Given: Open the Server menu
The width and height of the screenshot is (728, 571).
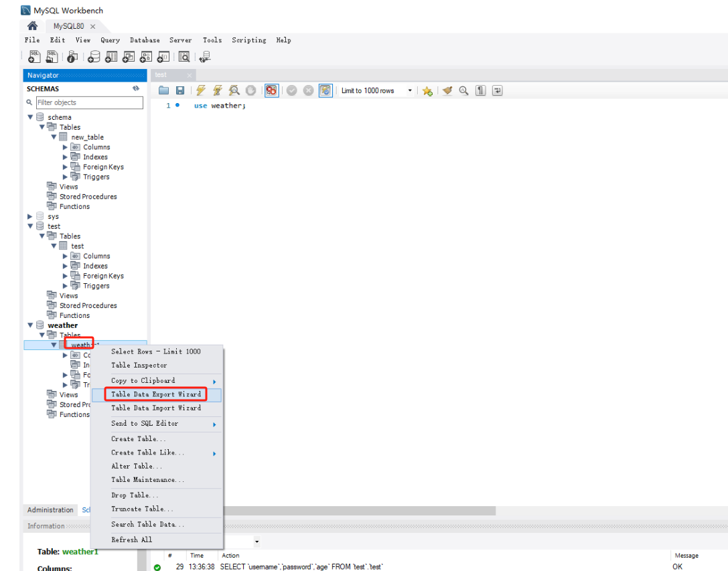Looking at the screenshot, I should tap(180, 40).
